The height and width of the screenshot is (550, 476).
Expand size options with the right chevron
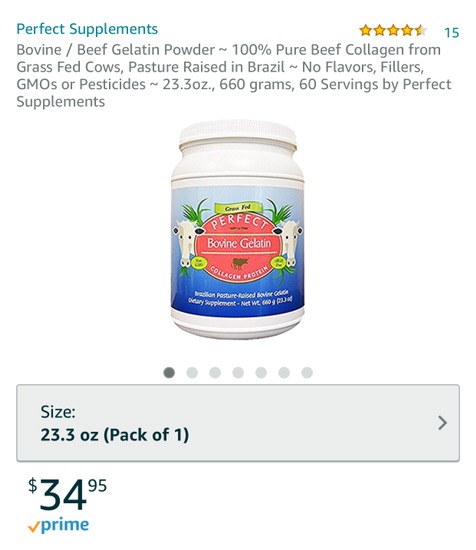[443, 423]
